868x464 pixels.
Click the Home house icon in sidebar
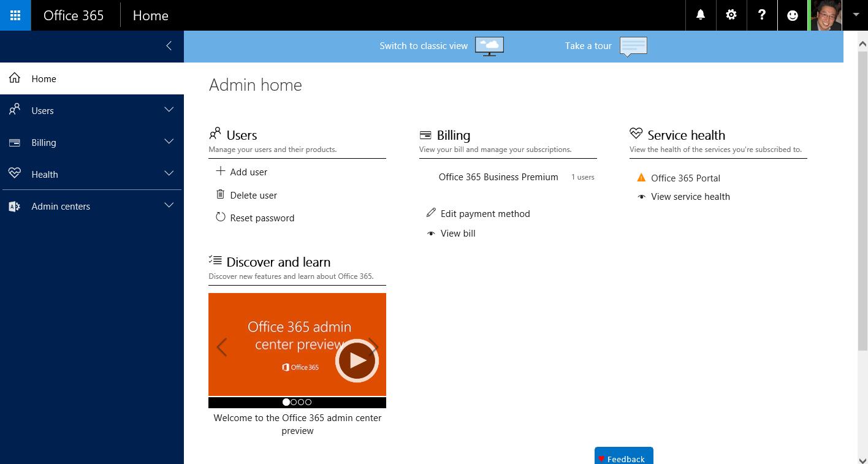tap(15, 78)
